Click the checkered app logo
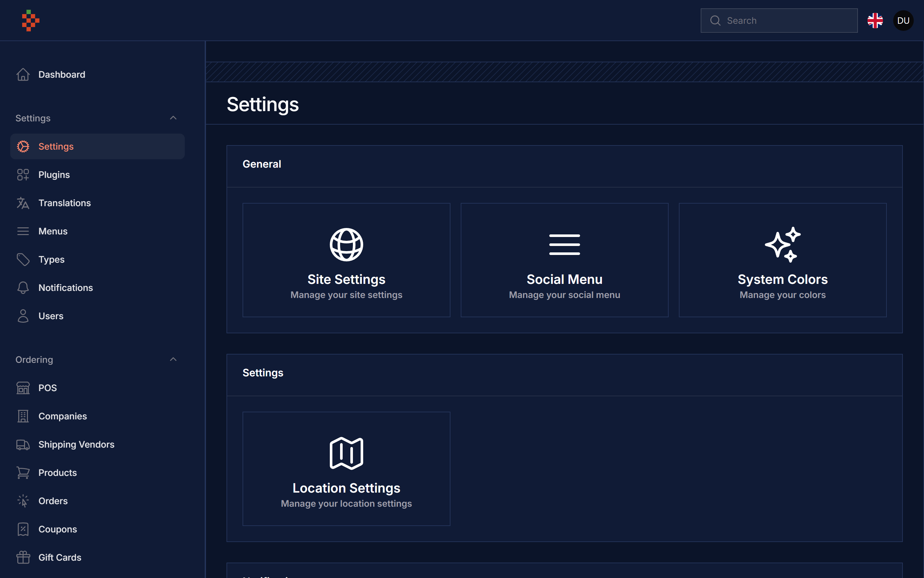 [x=30, y=21]
